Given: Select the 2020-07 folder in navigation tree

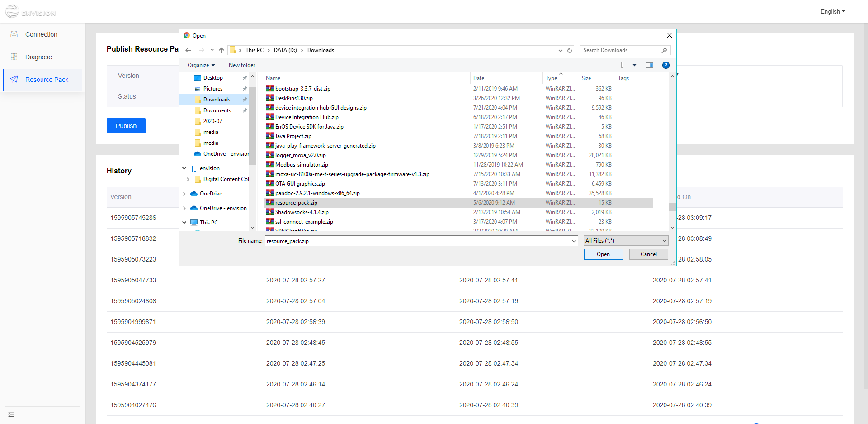Looking at the screenshot, I should tap(212, 121).
